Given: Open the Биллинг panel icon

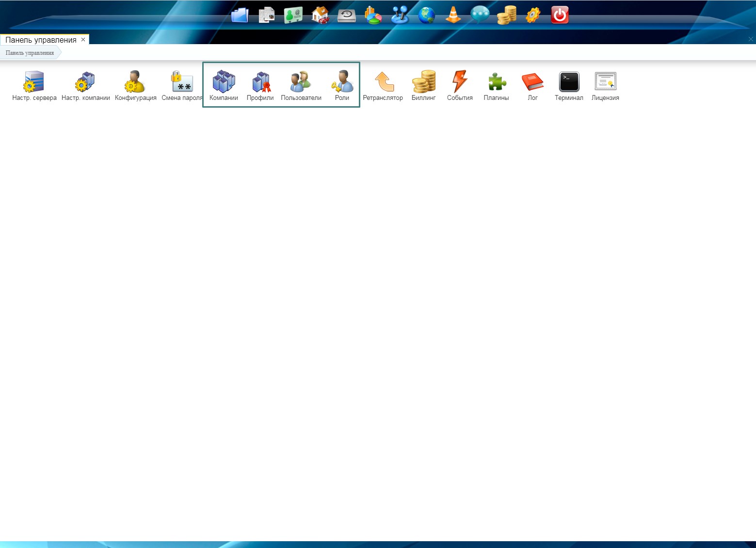Looking at the screenshot, I should pyautogui.click(x=424, y=82).
